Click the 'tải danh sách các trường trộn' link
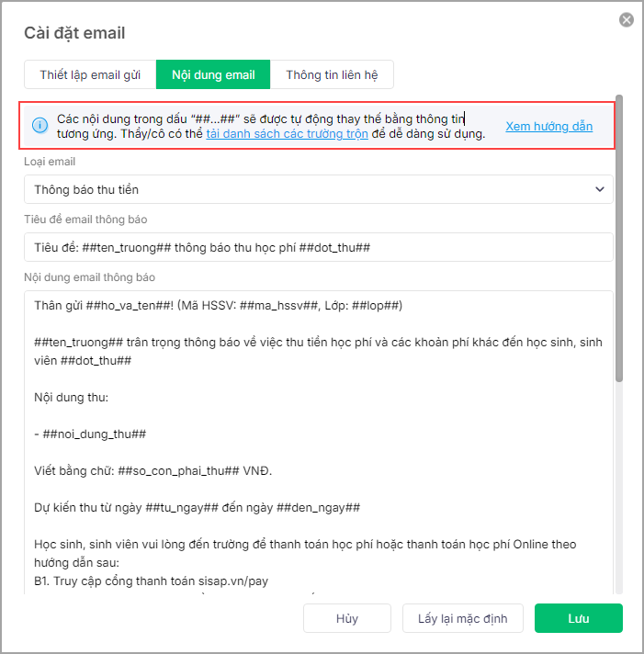Screen dimensions: 644x654 [x=287, y=134]
